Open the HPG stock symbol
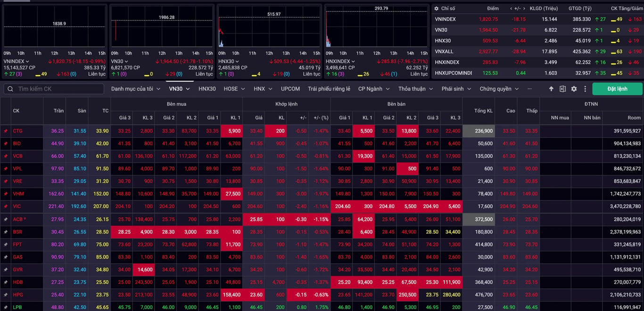Image resolution: width=644 pixels, height=311 pixels. [18, 295]
